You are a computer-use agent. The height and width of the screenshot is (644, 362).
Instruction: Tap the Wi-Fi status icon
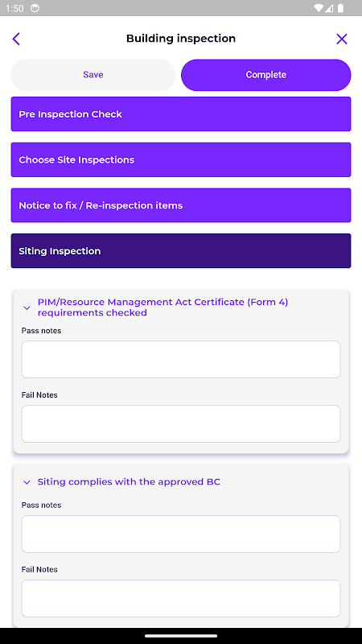(x=319, y=8)
